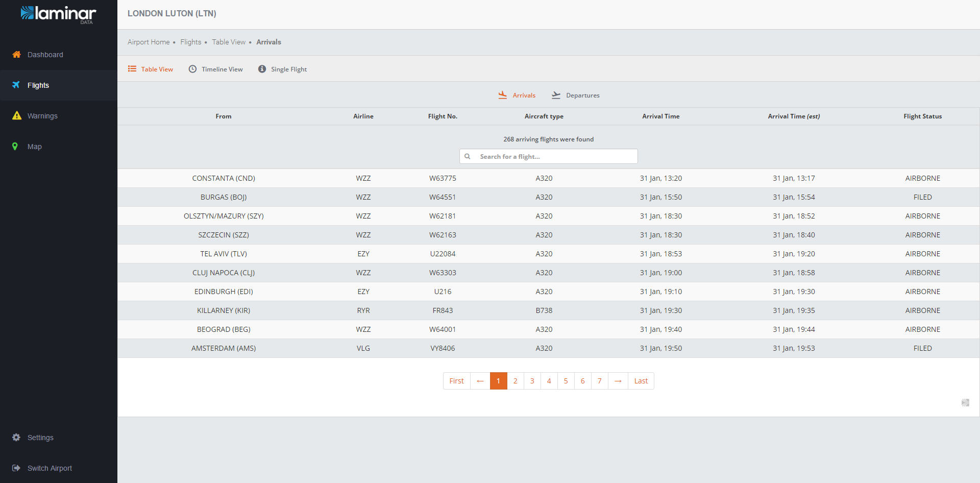Go to page 2 of results

tap(515, 381)
